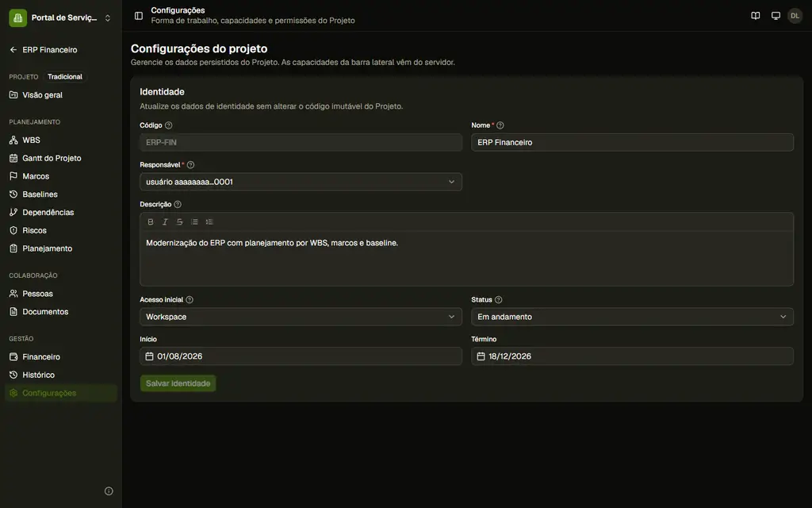
Task: Open the documentation book icon
Action: (756, 16)
